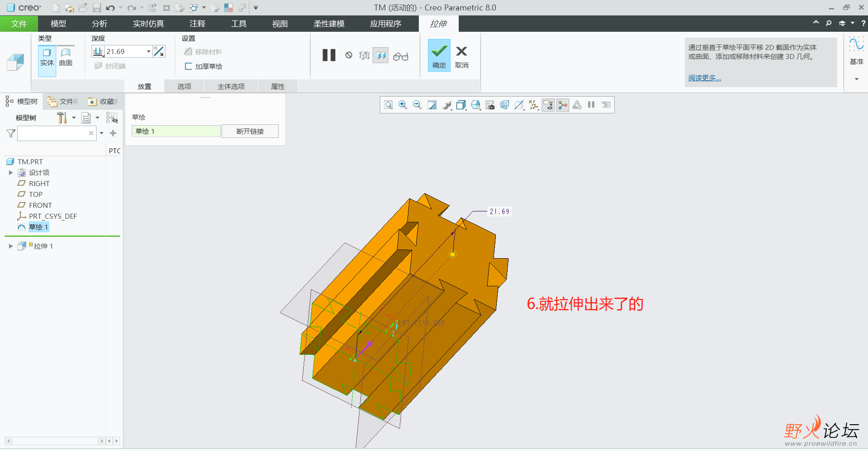Open 主体选项 dashboard tab
This screenshot has width=868, height=451.
pos(231,86)
